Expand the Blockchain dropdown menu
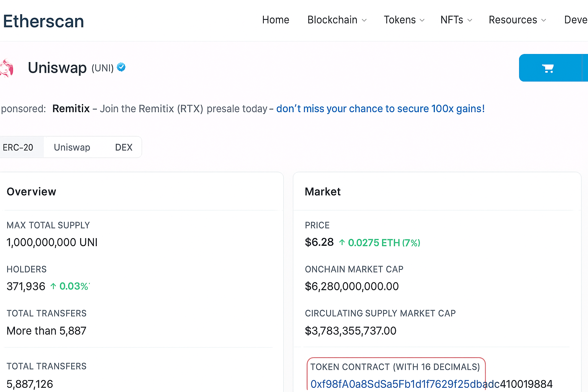Image resolution: width=588 pixels, height=392 pixels. [337, 20]
